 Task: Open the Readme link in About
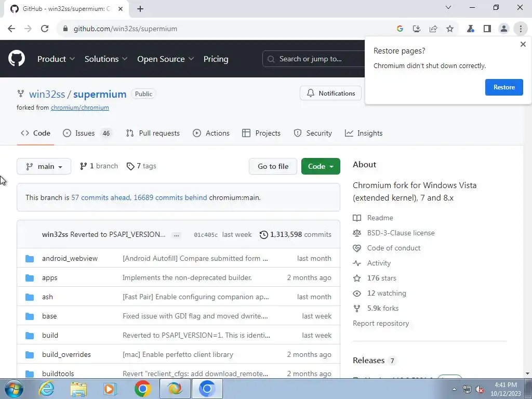pos(373,218)
